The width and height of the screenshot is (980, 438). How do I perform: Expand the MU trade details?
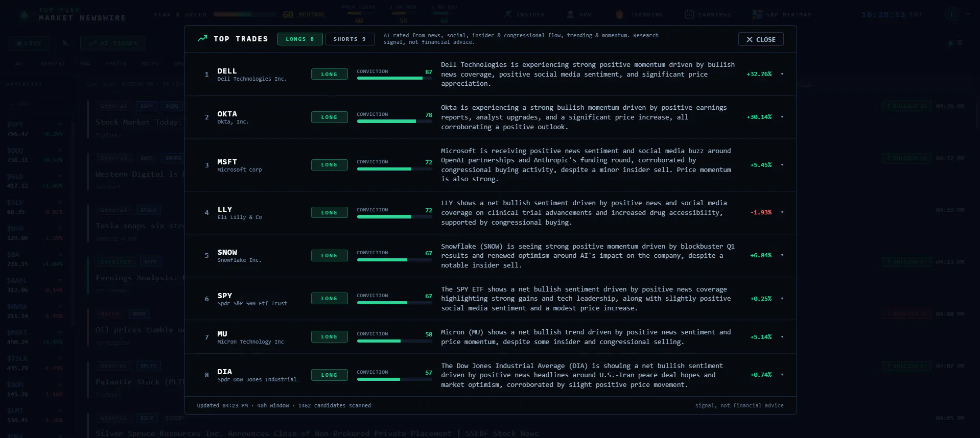(x=782, y=337)
